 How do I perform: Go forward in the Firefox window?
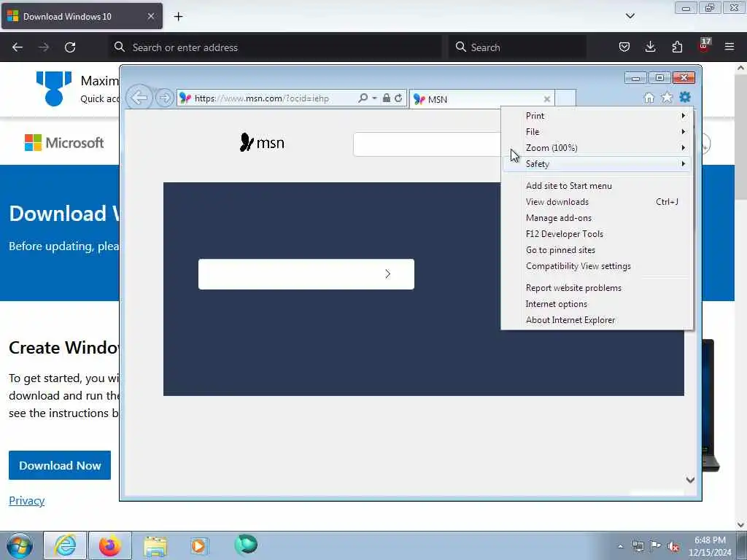[43, 47]
